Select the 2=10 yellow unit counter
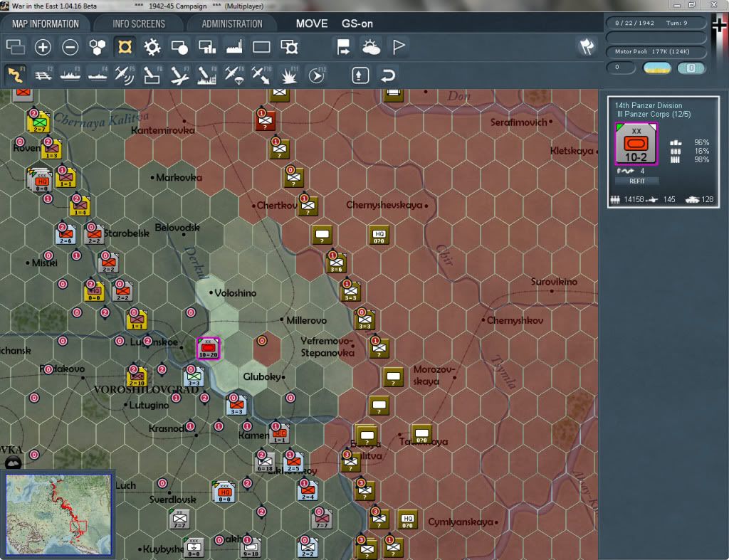The height and width of the screenshot is (560, 729). coord(137,377)
